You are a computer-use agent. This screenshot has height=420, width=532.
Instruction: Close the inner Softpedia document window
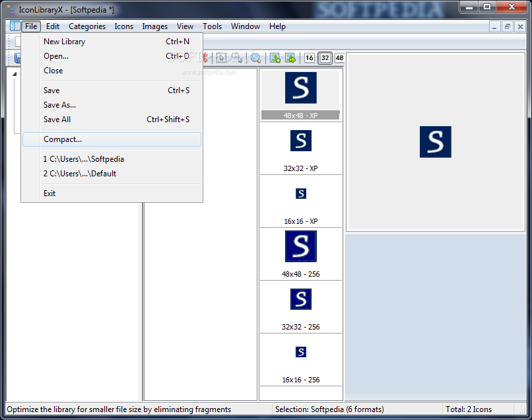tap(520, 26)
